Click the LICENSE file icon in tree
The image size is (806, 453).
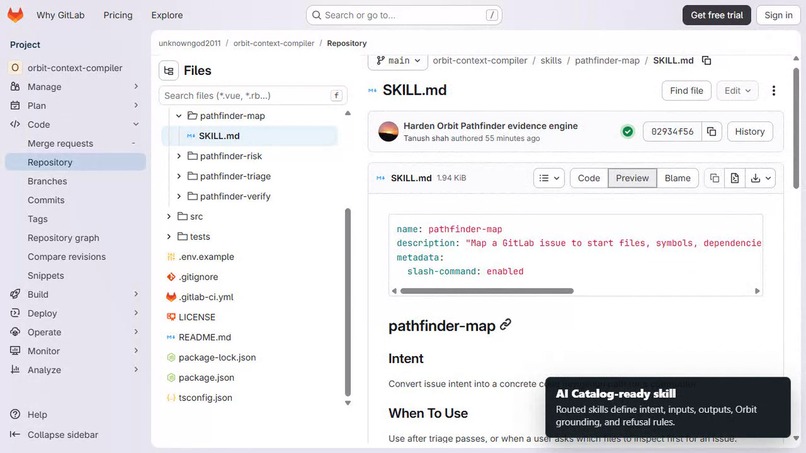[171, 317]
